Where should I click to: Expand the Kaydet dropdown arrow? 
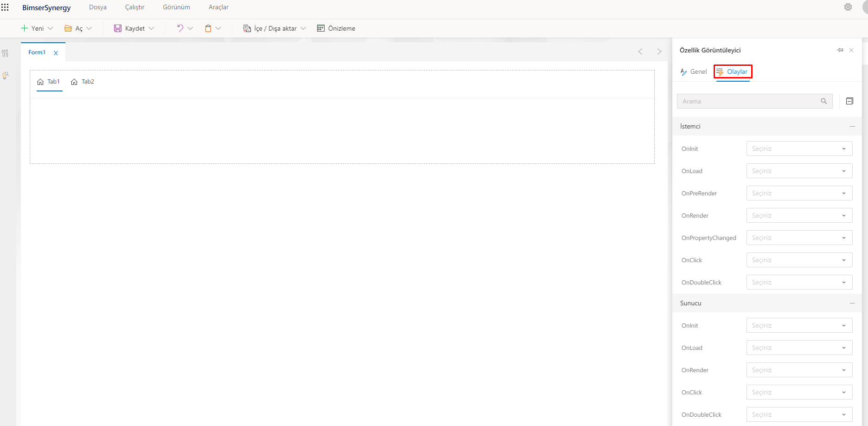coord(151,28)
